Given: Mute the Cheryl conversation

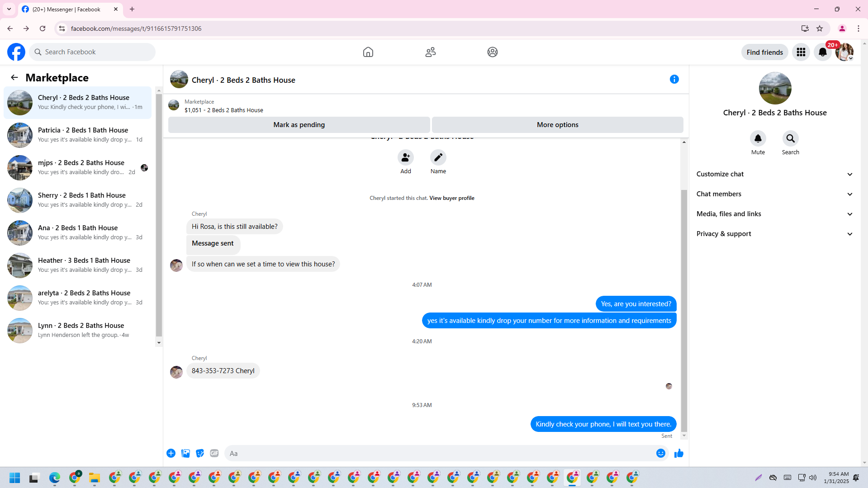Looking at the screenshot, I should pos(758,138).
